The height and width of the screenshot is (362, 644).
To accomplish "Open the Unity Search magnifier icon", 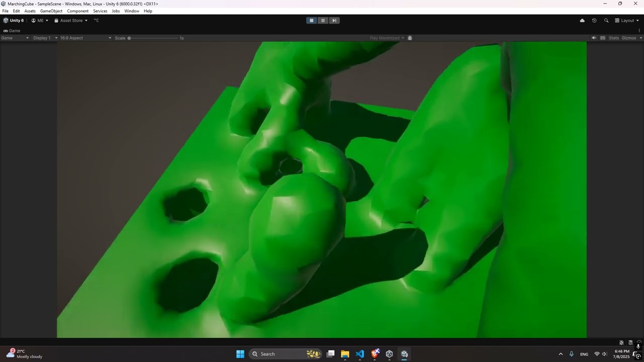I will 606,21.
